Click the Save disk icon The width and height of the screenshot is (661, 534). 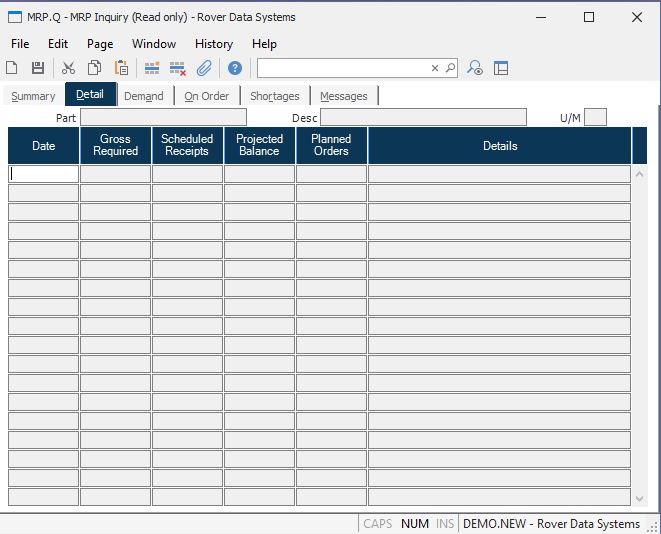point(37,68)
